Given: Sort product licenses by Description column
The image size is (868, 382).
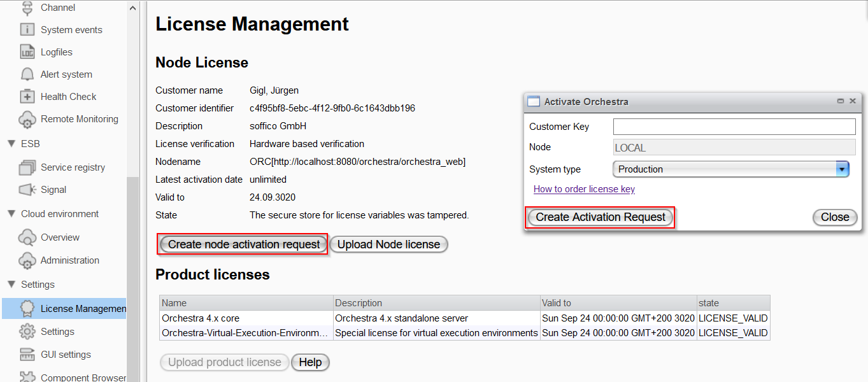Looking at the screenshot, I should pyautogui.click(x=436, y=303).
